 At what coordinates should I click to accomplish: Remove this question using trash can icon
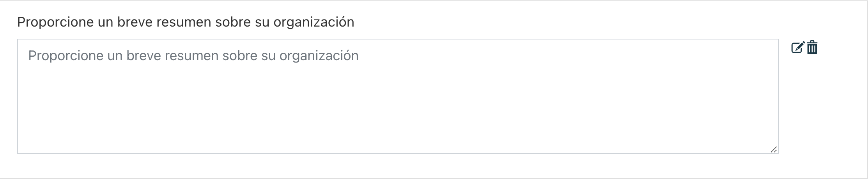point(812,47)
